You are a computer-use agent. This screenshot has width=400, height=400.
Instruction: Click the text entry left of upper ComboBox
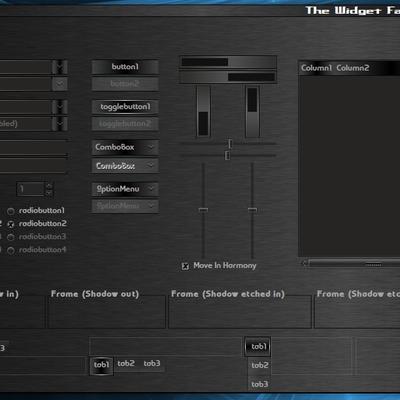point(34,148)
